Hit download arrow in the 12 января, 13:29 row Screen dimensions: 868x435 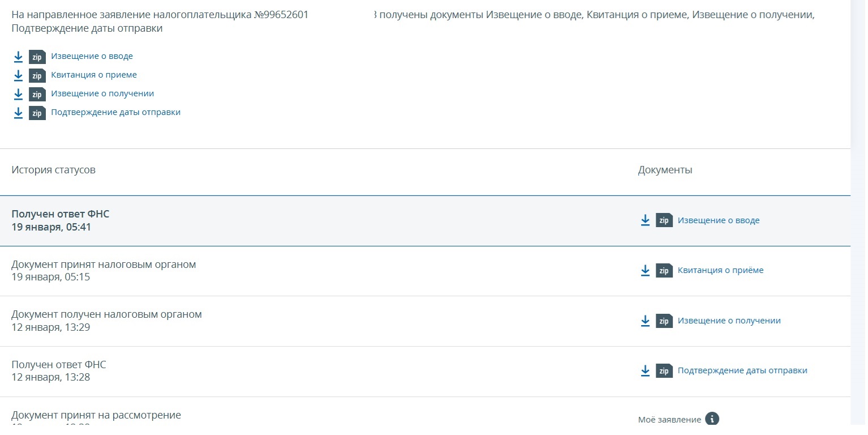pyautogui.click(x=645, y=321)
